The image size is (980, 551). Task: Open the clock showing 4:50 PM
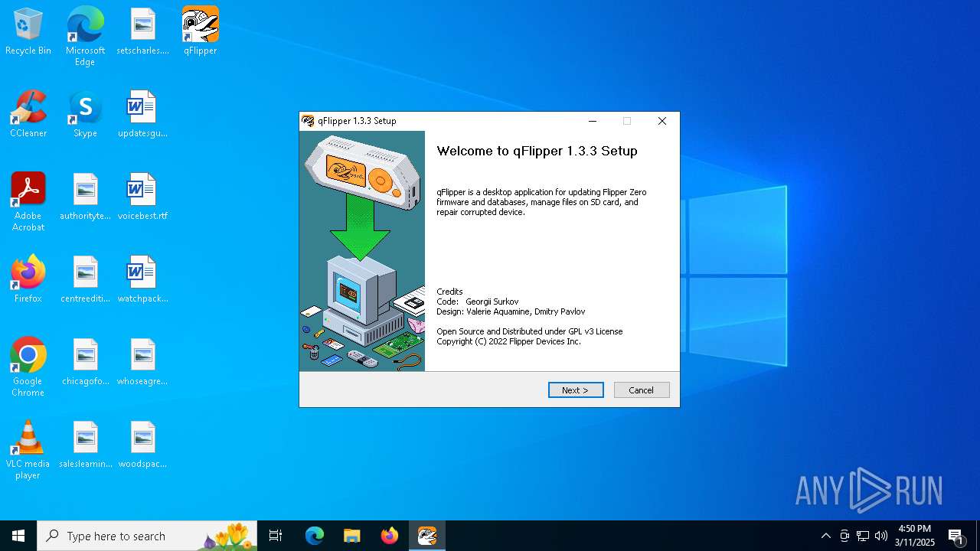pos(915,536)
